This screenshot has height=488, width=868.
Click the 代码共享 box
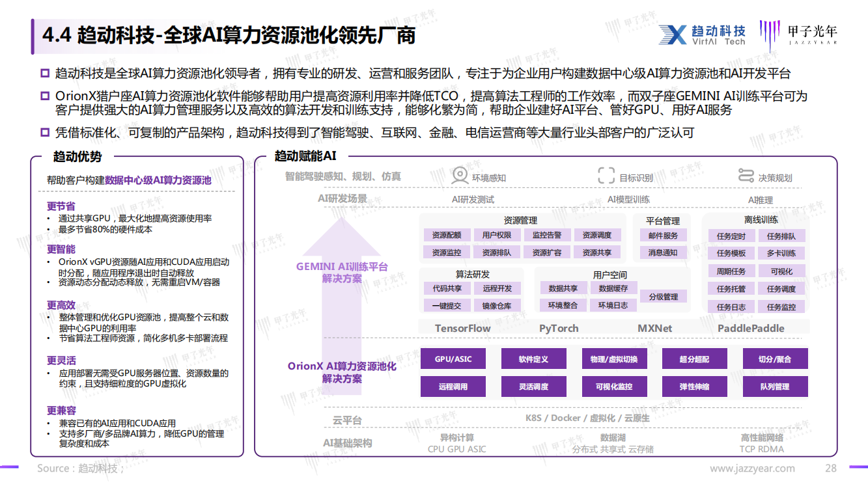(x=447, y=288)
